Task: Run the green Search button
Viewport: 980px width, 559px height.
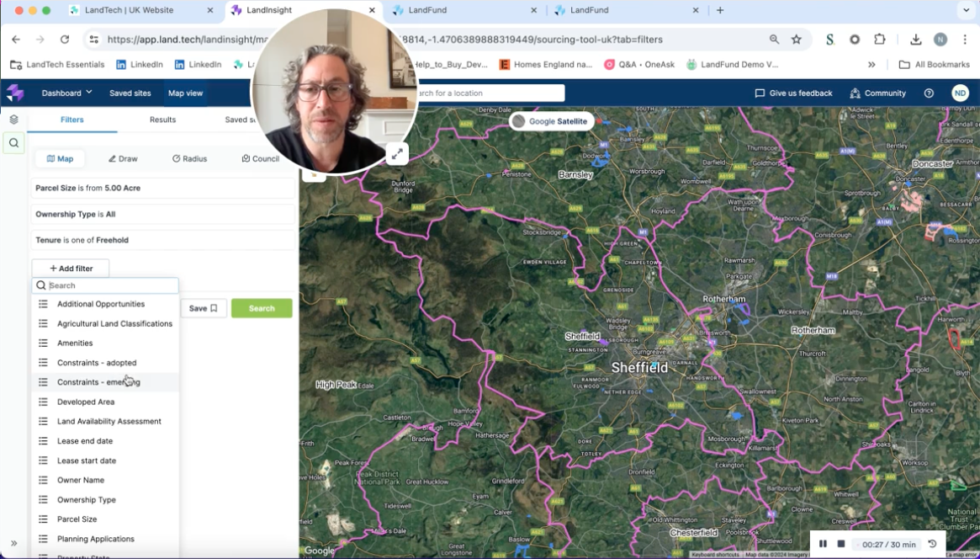Action: coord(262,308)
